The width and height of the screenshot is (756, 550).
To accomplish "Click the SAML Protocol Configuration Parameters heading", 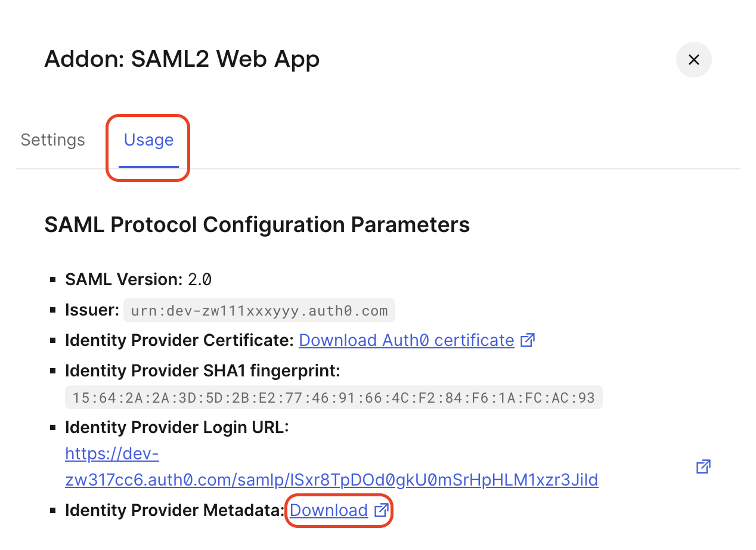I will pos(257,224).
